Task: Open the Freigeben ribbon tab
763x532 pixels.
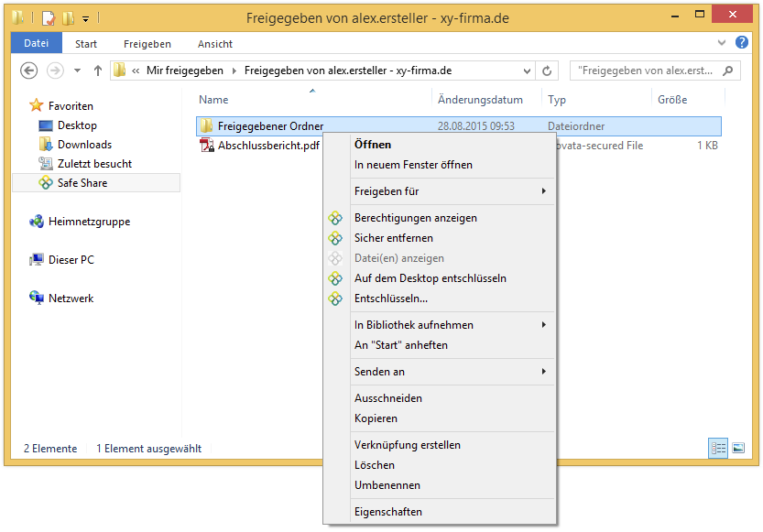Action: (147, 44)
